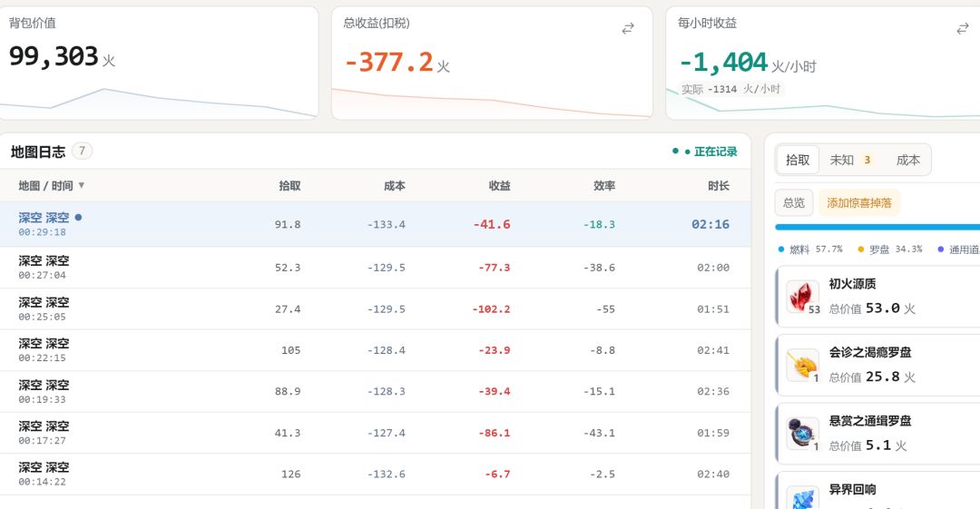Open the 会诊之渴瘾罗盘 item card
The width and height of the screenshot is (980, 509).
[877, 365]
